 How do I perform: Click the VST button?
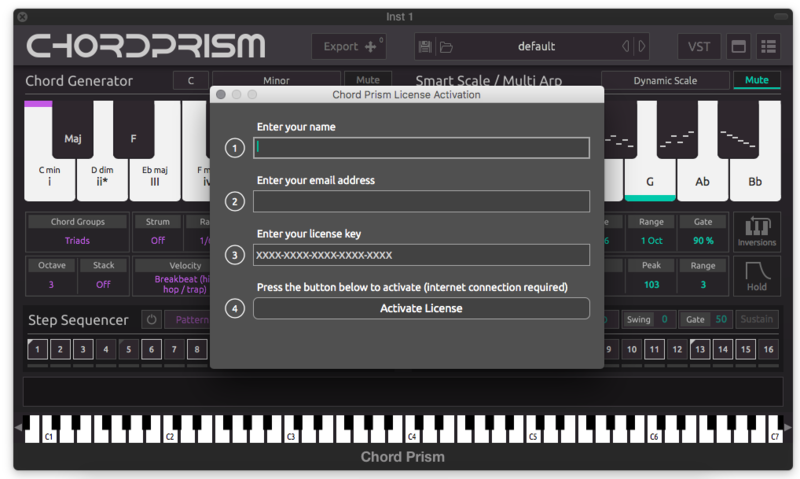coord(699,46)
